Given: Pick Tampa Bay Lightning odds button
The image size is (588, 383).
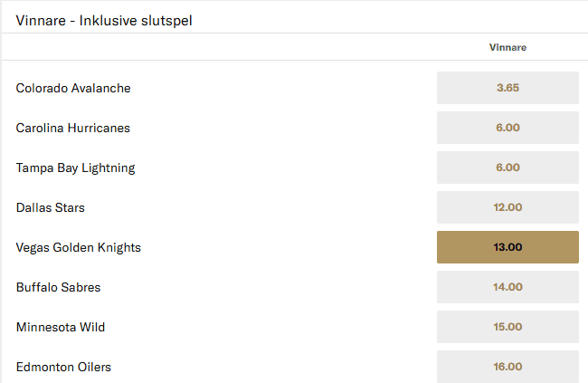Looking at the screenshot, I should [507, 168].
